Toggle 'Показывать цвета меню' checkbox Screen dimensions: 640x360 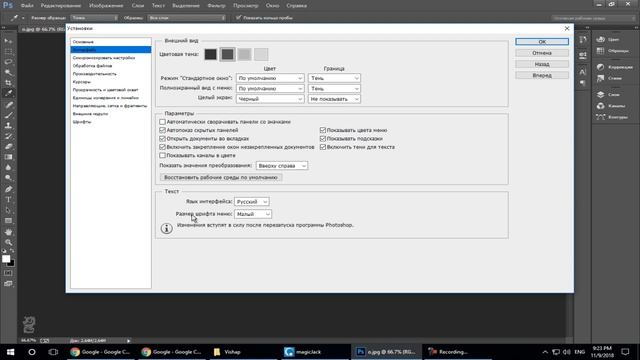(x=323, y=130)
